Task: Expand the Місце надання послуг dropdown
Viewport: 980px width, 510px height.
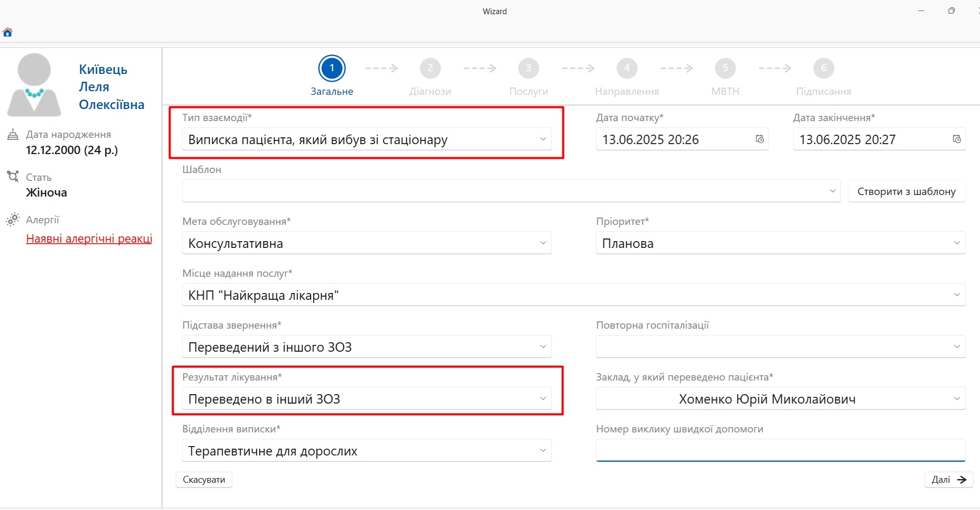Action: [957, 295]
